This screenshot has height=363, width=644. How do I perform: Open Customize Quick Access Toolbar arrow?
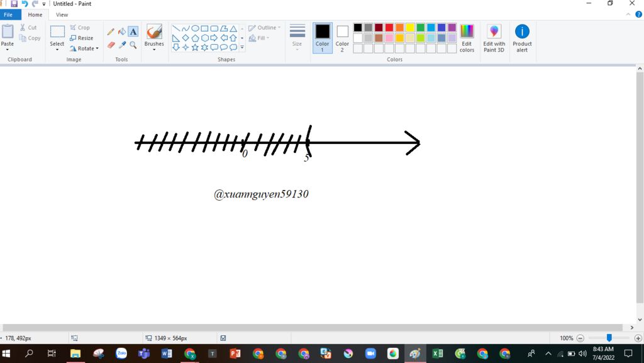click(x=44, y=4)
